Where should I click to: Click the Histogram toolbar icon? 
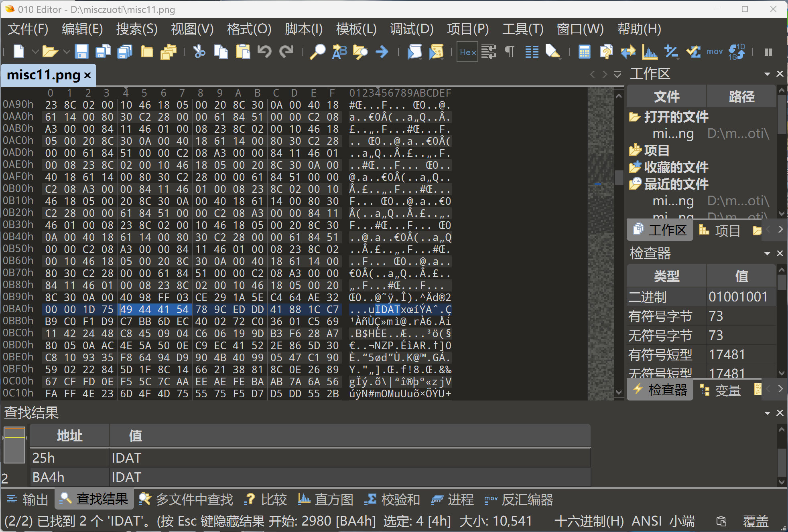(x=649, y=52)
